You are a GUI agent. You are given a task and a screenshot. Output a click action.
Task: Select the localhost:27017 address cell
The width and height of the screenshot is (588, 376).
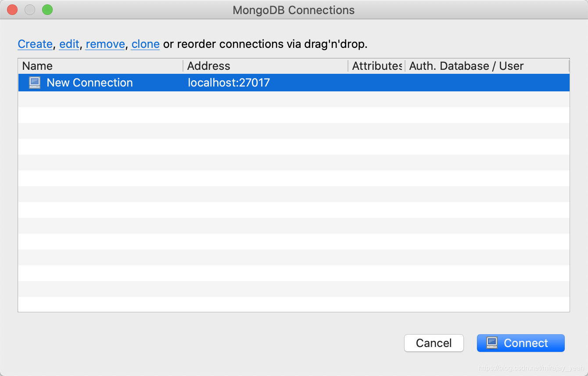[229, 83]
